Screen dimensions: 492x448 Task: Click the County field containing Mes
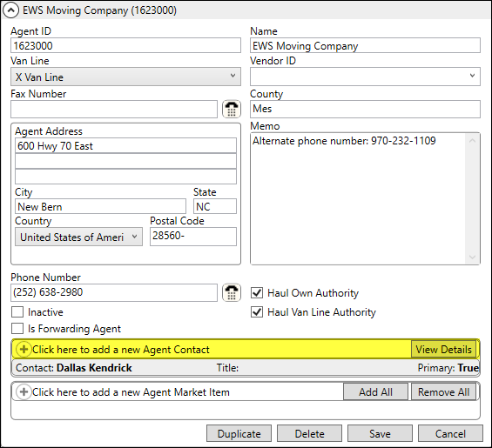point(365,109)
